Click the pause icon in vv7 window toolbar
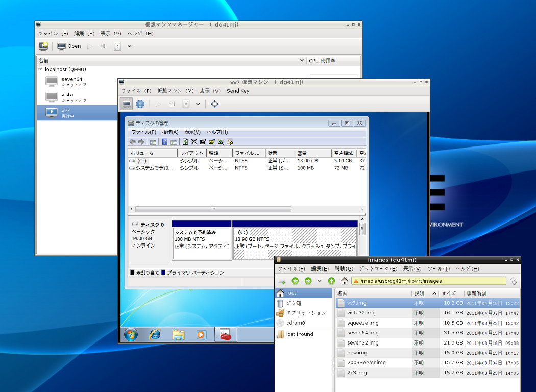The width and height of the screenshot is (536, 392). [x=172, y=104]
